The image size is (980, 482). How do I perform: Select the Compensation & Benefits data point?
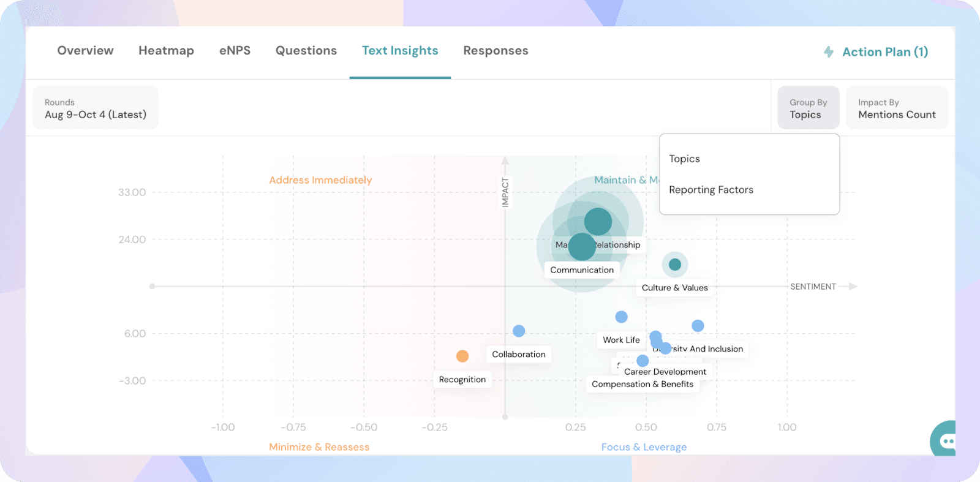pos(643,361)
